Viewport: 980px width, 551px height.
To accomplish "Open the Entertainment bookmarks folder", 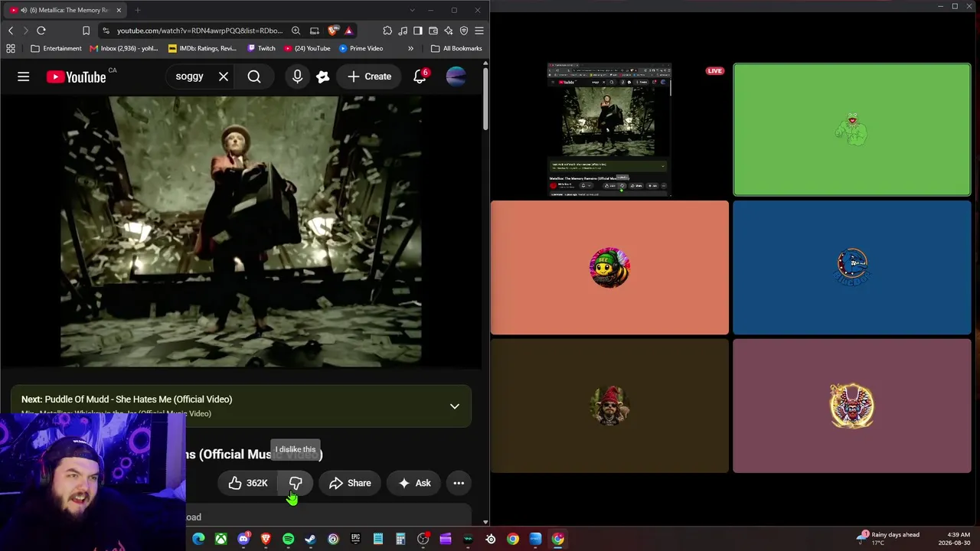I will [x=57, y=48].
